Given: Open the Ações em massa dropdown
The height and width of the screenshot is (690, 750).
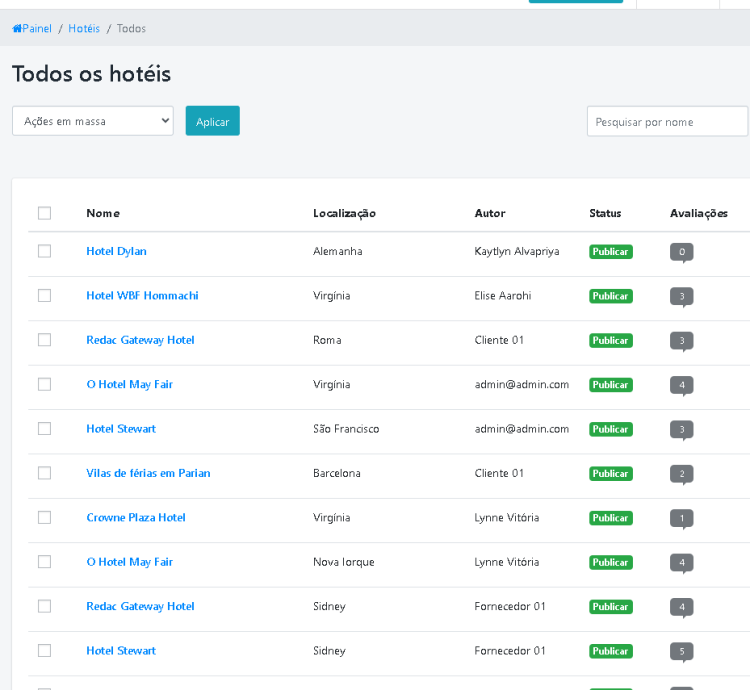Looking at the screenshot, I should tap(93, 121).
